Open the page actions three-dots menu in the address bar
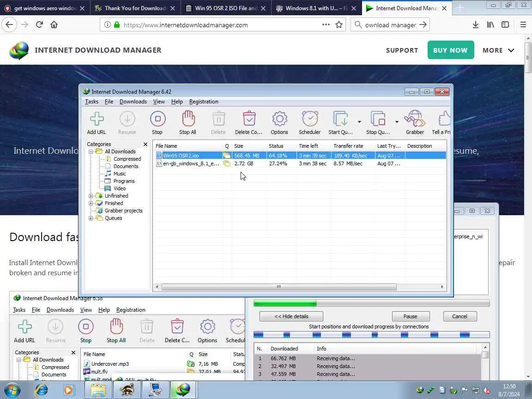Image resolution: width=532 pixels, height=399 pixels. pos(326,24)
